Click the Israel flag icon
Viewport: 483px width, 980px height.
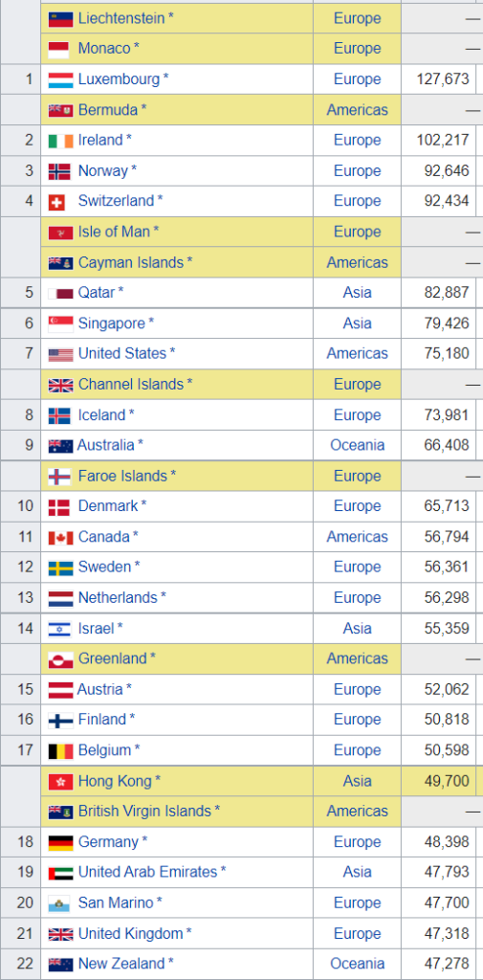[x=60, y=629]
